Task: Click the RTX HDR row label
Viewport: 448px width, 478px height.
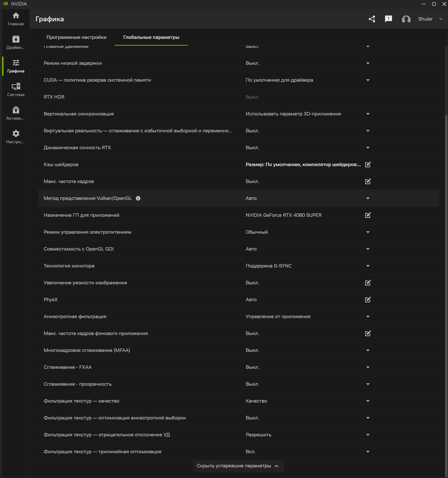Action: pyautogui.click(x=54, y=97)
